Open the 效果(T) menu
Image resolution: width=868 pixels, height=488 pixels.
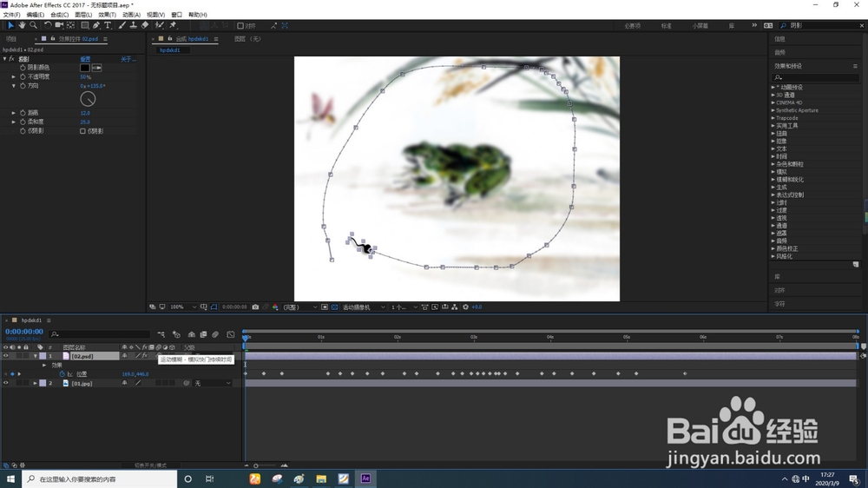pyautogui.click(x=108, y=15)
